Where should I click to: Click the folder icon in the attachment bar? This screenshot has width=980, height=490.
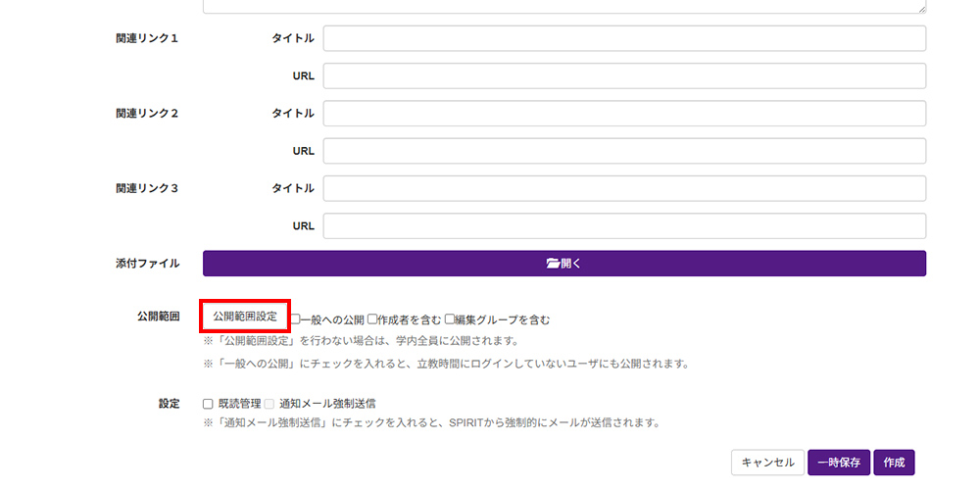coord(553,264)
